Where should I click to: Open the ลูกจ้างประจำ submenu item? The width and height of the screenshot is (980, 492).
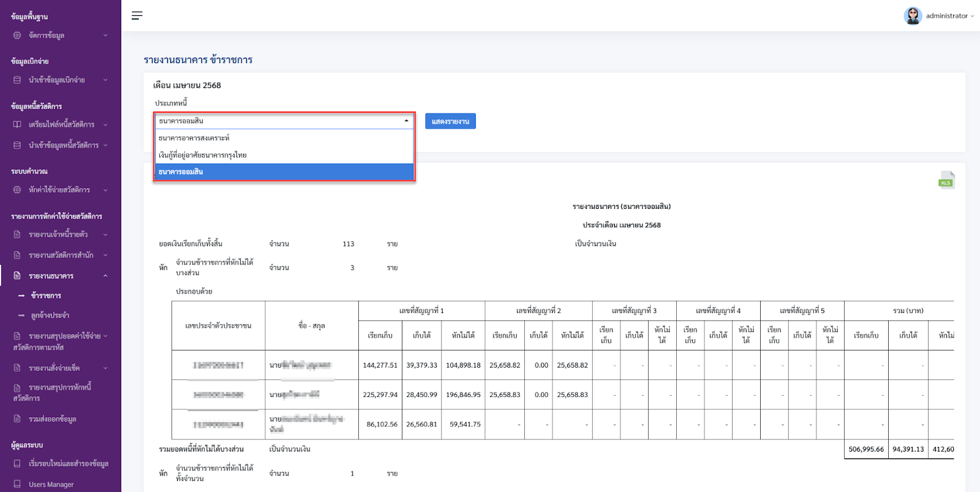click(50, 316)
